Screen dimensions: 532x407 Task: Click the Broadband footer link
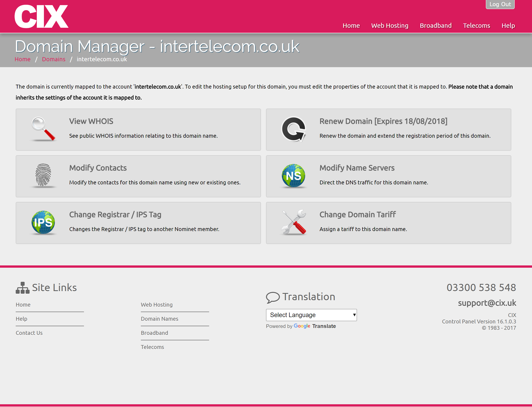(154, 333)
